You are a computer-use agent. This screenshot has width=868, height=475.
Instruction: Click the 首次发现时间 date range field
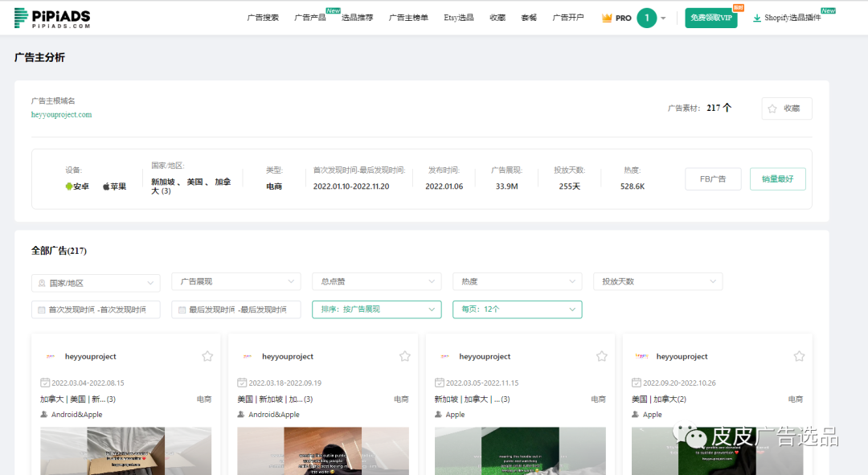point(96,309)
